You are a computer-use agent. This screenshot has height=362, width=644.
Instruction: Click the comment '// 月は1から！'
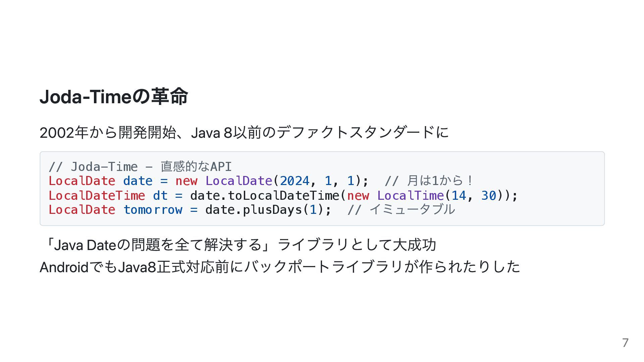tap(429, 181)
